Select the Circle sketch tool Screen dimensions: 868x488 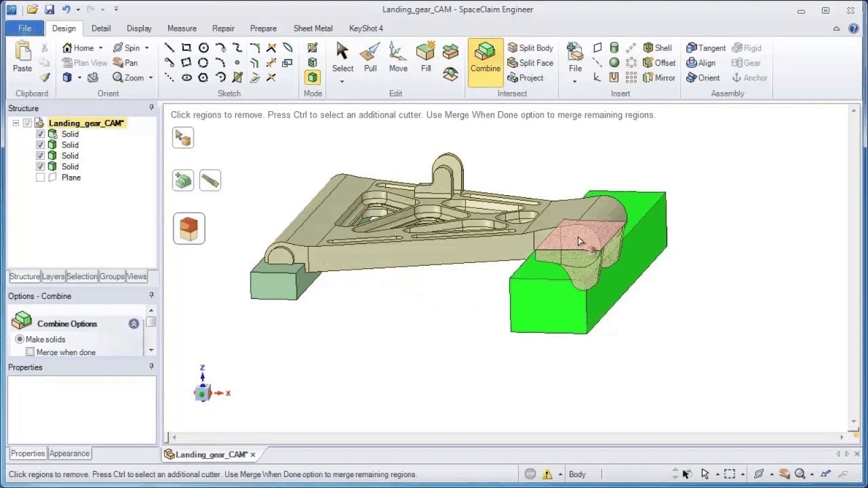203,48
